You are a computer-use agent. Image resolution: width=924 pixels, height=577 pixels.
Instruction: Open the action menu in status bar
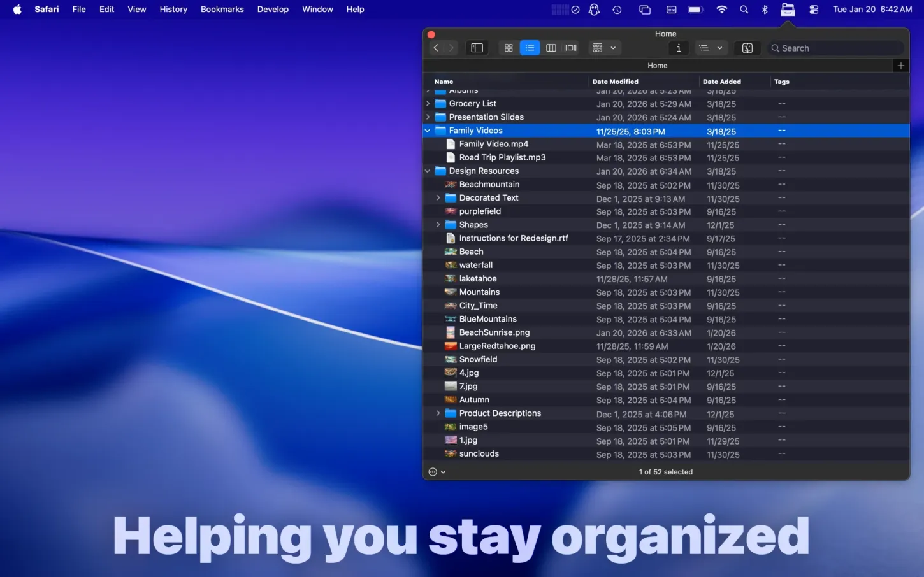[437, 472]
